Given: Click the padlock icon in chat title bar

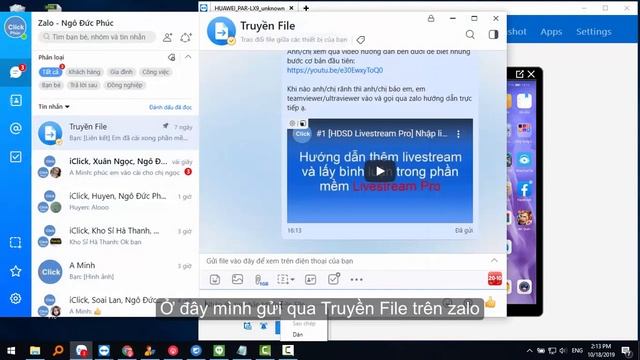Looking at the screenshot, I should [x=431, y=18].
